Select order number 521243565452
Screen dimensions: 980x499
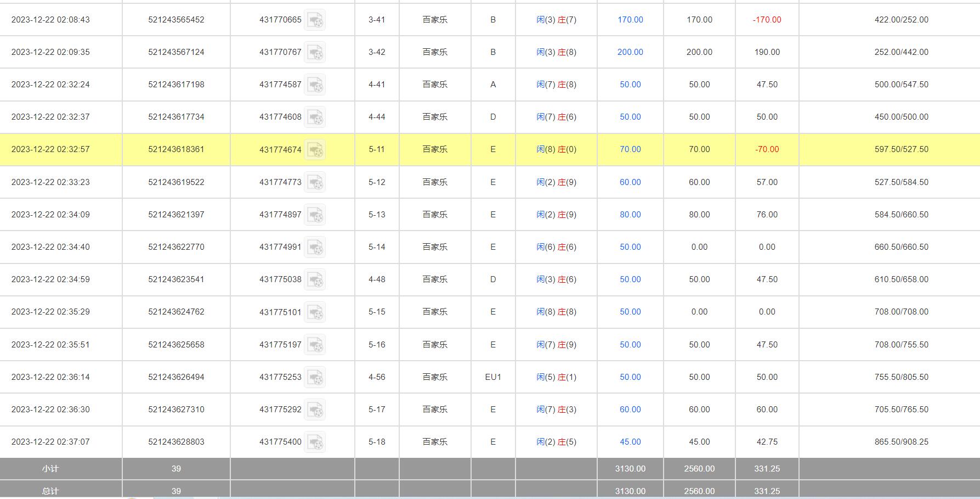176,20
